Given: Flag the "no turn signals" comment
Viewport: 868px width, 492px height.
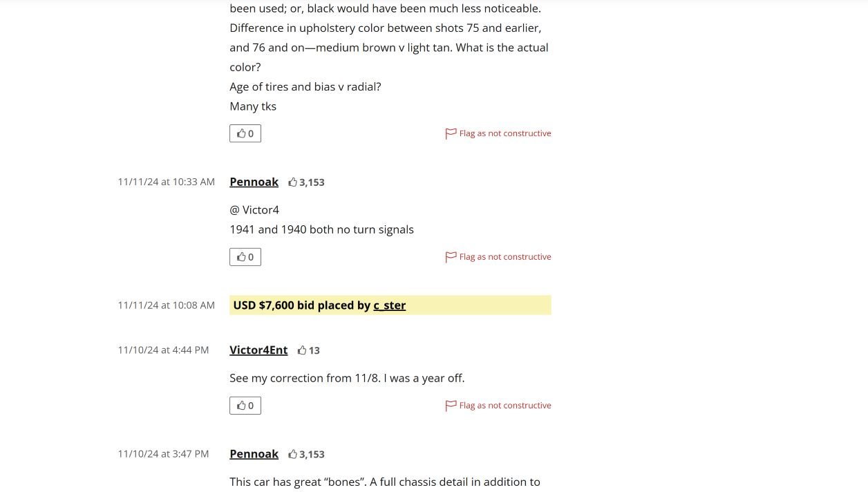Looking at the screenshot, I should (x=498, y=257).
